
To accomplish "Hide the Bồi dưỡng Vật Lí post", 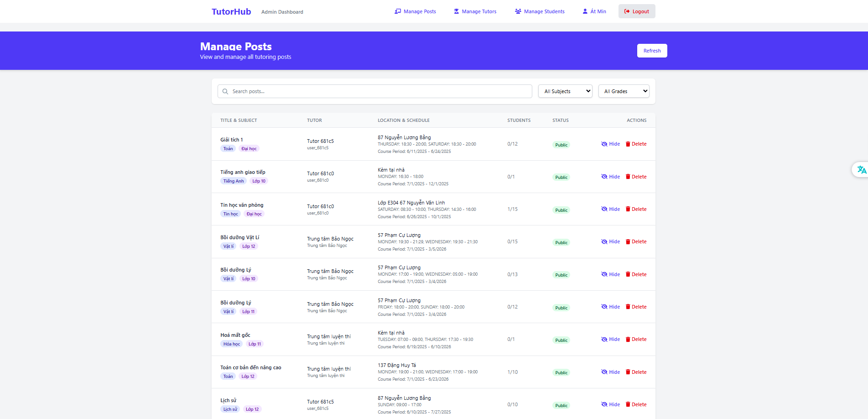I will (x=610, y=242).
